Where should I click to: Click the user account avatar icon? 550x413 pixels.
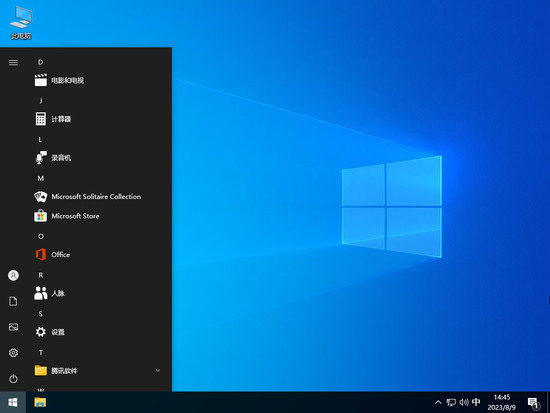point(13,275)
